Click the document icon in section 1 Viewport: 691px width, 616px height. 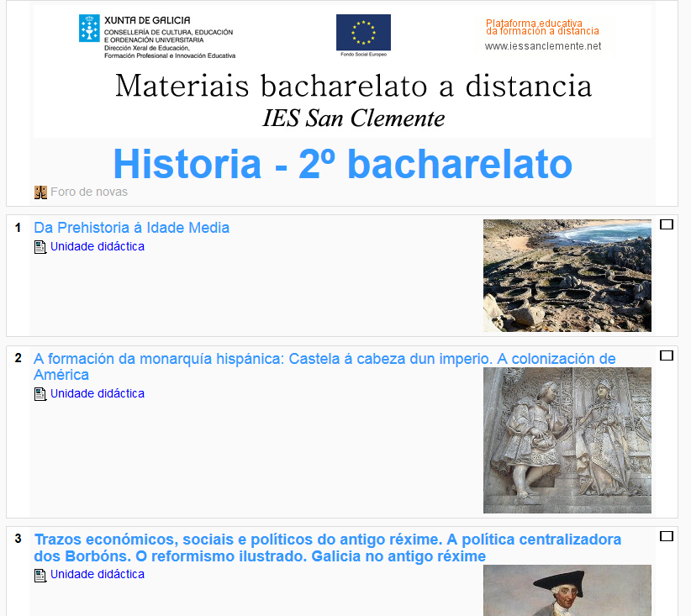pos(40,247)
